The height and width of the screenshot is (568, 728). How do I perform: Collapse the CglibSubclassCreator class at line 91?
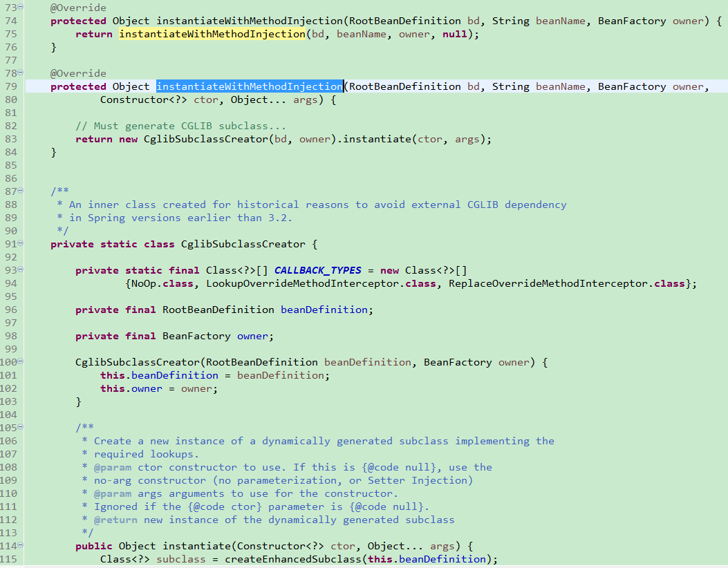pos(19,243)
